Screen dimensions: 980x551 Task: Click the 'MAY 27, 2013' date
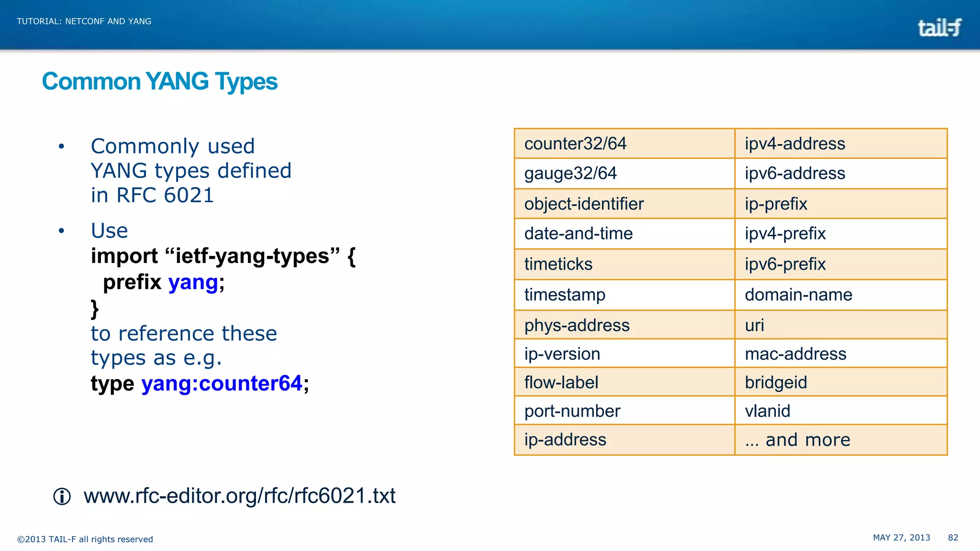tap(902, 538)
